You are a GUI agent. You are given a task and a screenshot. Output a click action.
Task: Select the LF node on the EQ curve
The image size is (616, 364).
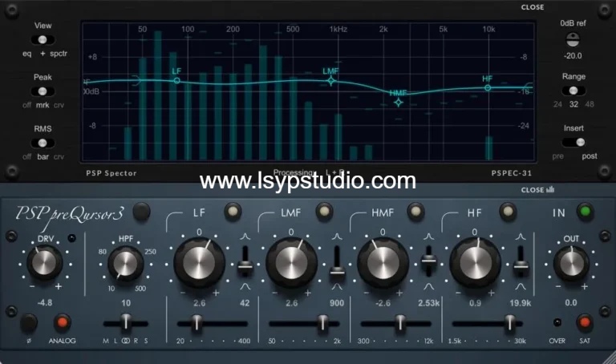pos(176,80)
